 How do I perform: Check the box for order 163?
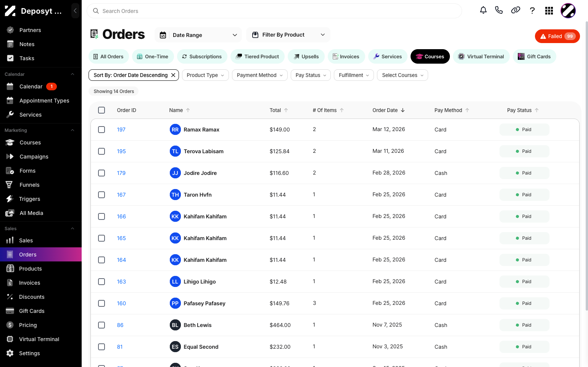pyautogui.click(x=101, y=282)
